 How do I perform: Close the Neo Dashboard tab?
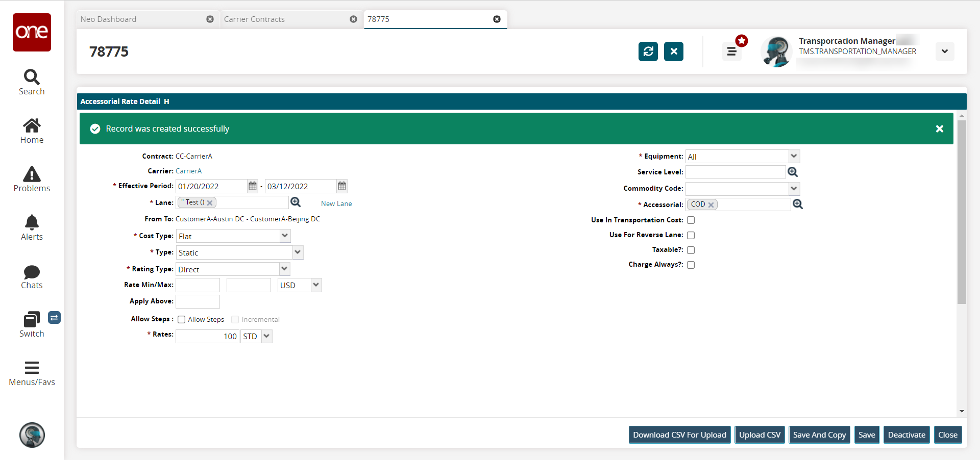pos(210,19)
